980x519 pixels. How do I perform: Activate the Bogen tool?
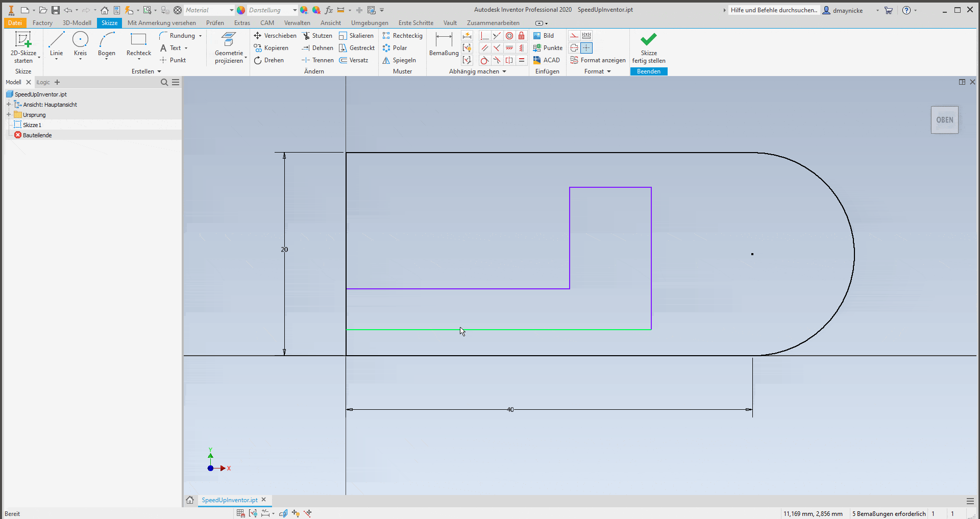[107, 45]
